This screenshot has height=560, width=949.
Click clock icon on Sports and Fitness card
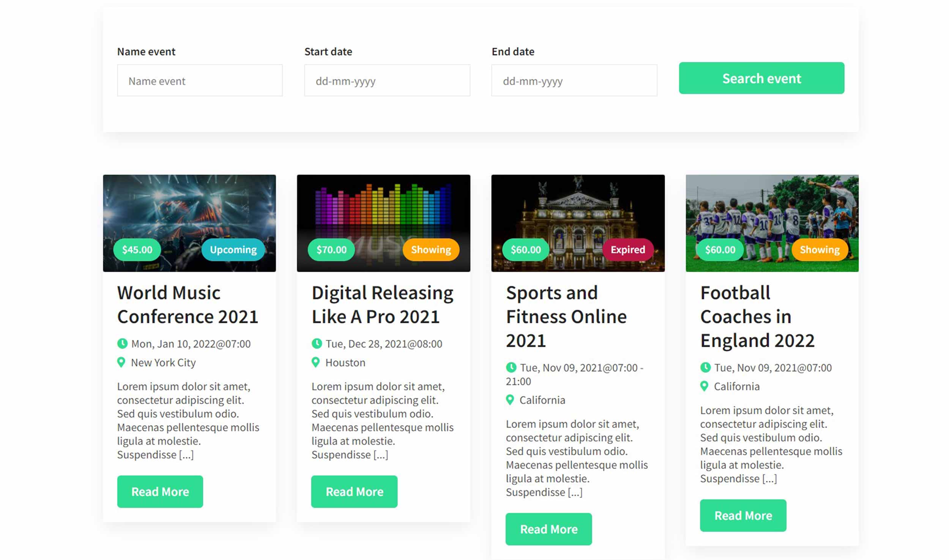[511, 368]
